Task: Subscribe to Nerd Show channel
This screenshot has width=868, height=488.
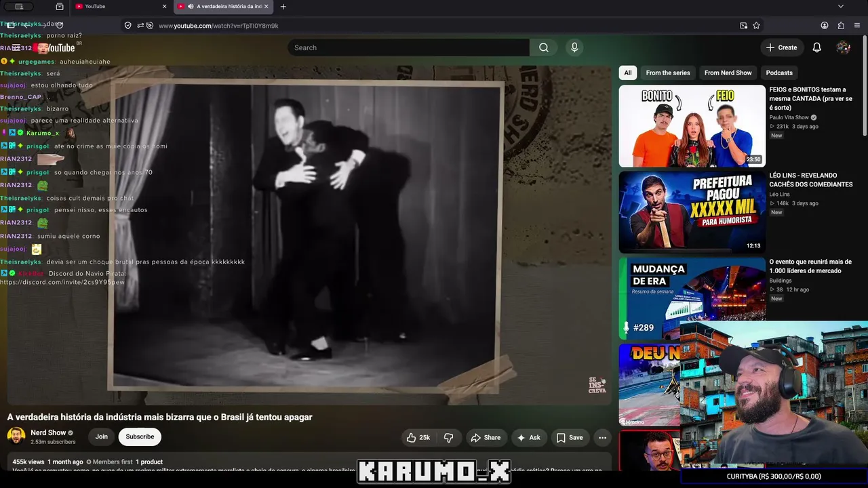Action: (140, 436)
